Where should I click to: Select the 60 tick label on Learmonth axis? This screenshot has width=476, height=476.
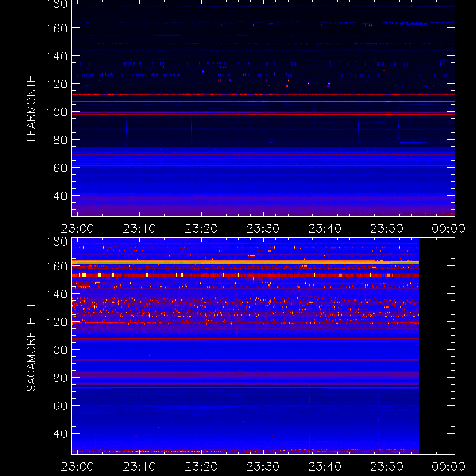60,168
